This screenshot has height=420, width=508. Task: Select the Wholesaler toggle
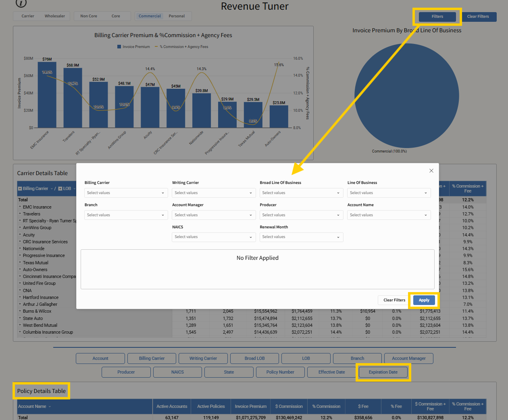coord(55,16)
